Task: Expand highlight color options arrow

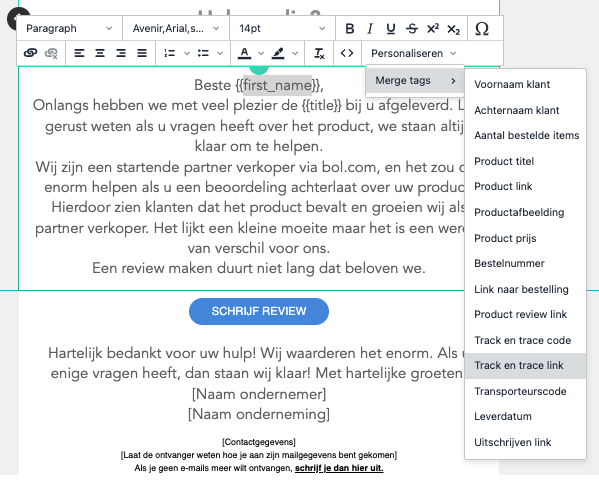Action: (295, 53)
